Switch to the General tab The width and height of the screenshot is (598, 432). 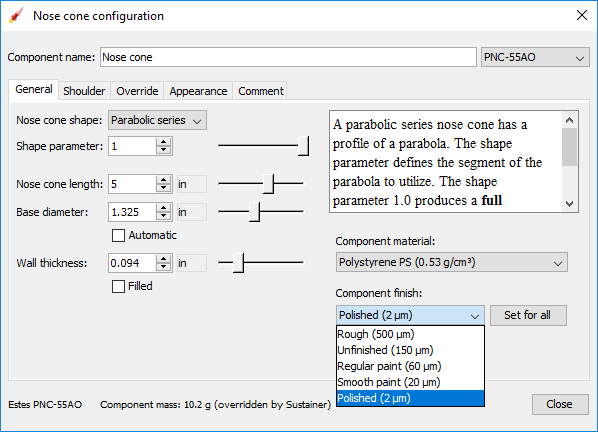point(34,89)
